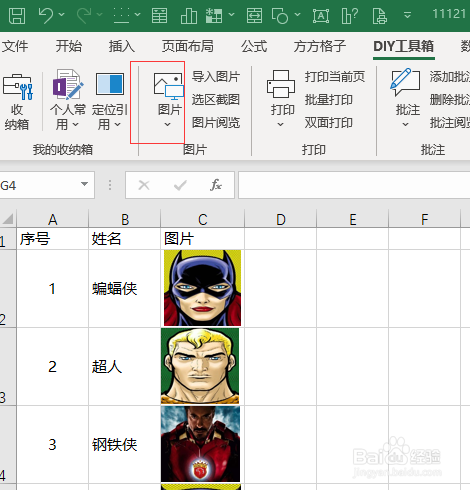Image resolution: width=470 pixels, height=490 pixels.
Task: Open the 定位引用 dropdown button
Action: point(110,102)
